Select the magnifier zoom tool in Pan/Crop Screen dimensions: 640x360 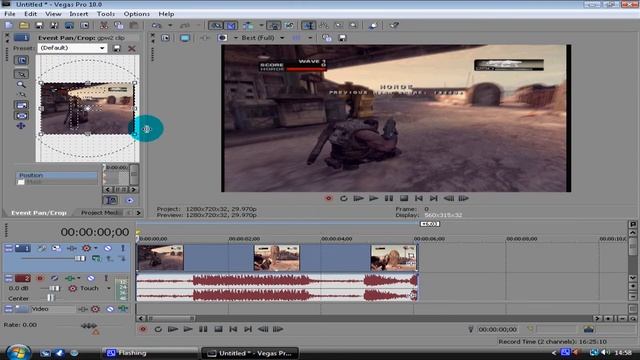coord(21,84)
